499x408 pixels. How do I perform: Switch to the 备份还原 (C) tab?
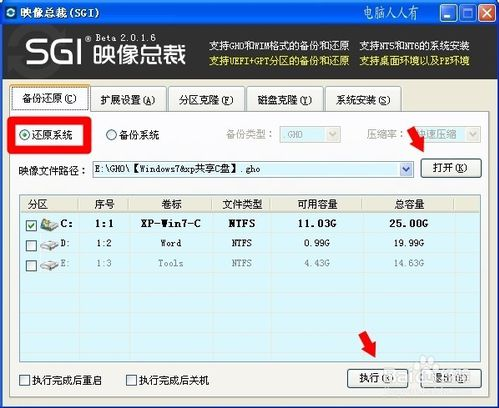(x=50, y=98)
